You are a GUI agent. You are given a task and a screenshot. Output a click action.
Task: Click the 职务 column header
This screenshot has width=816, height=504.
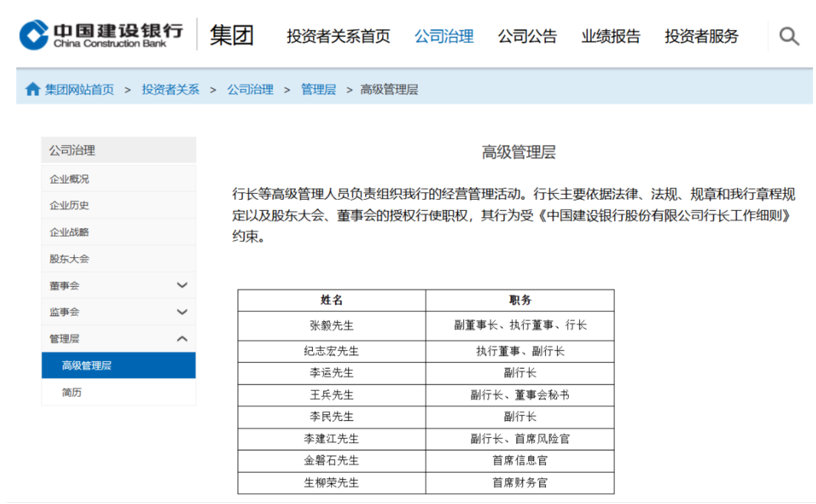520,300
